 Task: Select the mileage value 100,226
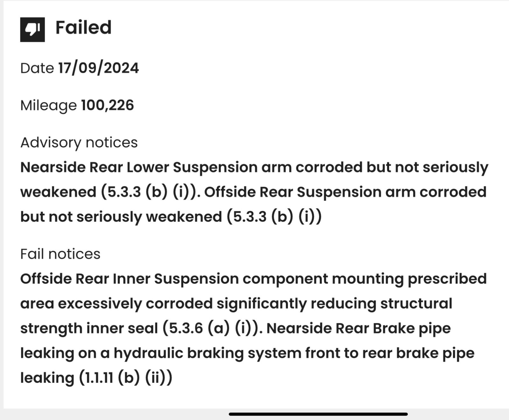point(108,106)
